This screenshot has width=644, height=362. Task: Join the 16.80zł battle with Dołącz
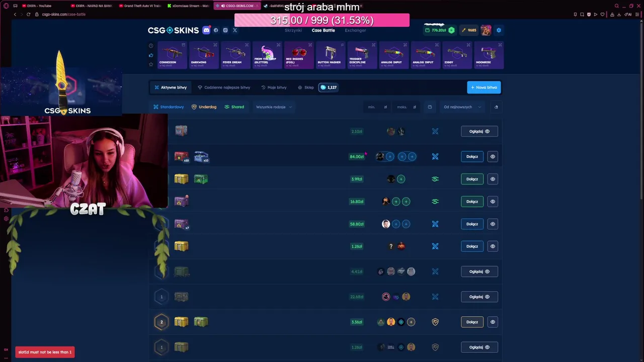pyautogui.click(x=472, y=202)
